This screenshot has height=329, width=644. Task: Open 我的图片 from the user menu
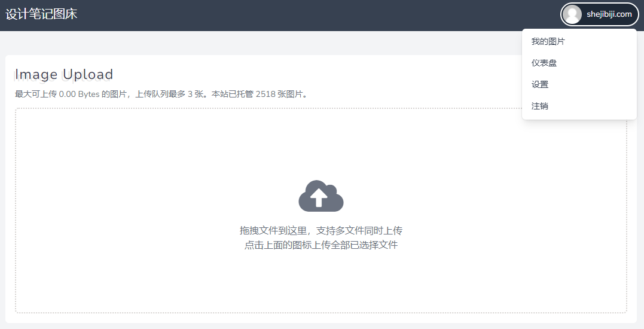click(548, 41)
